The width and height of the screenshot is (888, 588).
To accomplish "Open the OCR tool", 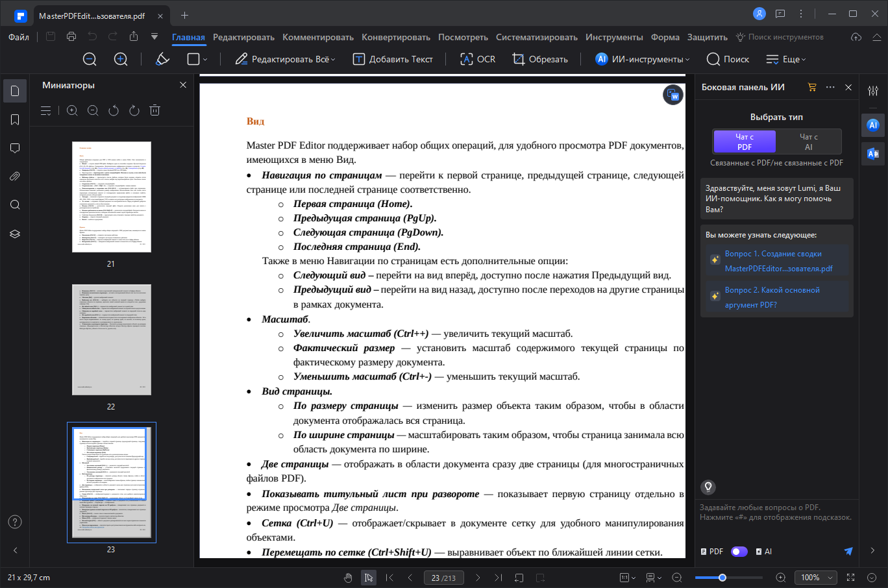I will pos(478,59).
